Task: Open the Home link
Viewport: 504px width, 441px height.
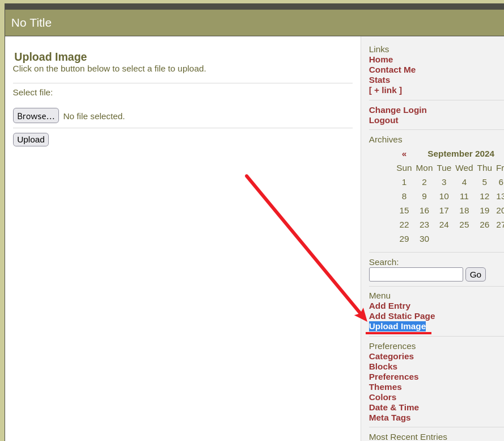Action: [x=380, y=60]
